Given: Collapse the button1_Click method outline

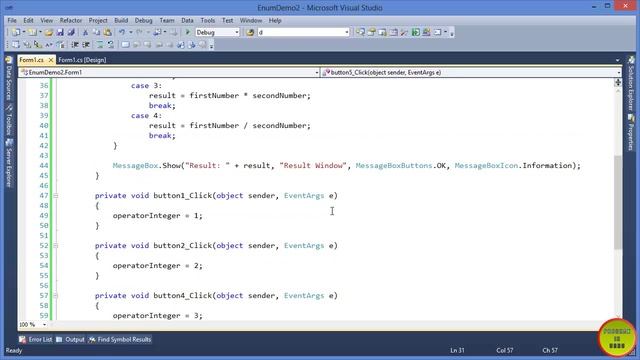Looking at the screenshot, I should click(x=56, y=196).
